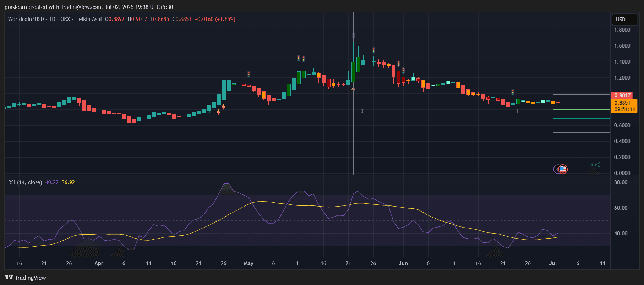Image resolution: width=644 pixels, height=285 pixels.
Task: Click the topmost traffic light marker near 1.8000
Action: pyautogui.click(x=353, y=35)
